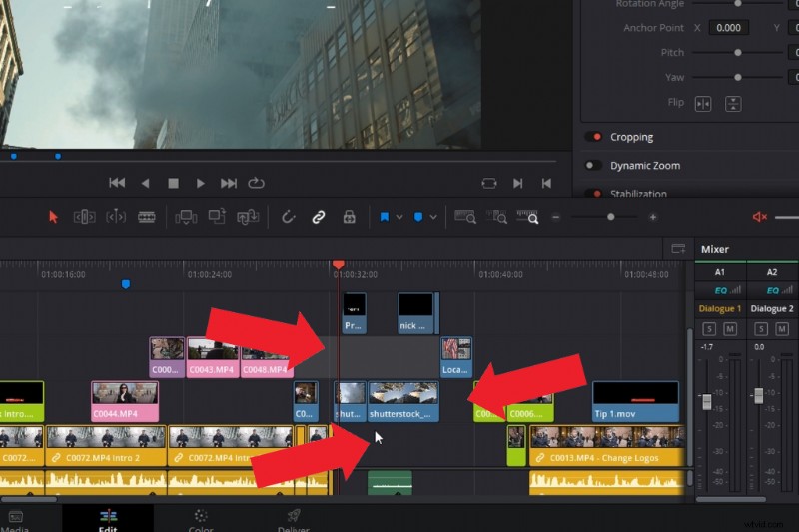Select the C0044.MP4 clip
The width and height of the screenshot is (799, 532).
[x=125, y=401]
